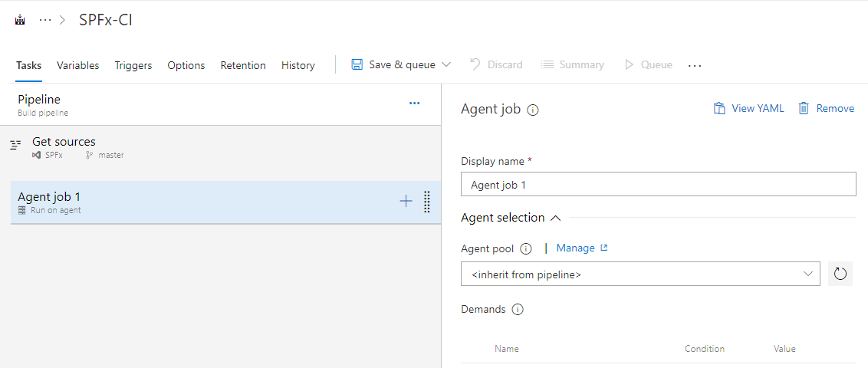Switch to the Variables tab

point(77,65)
